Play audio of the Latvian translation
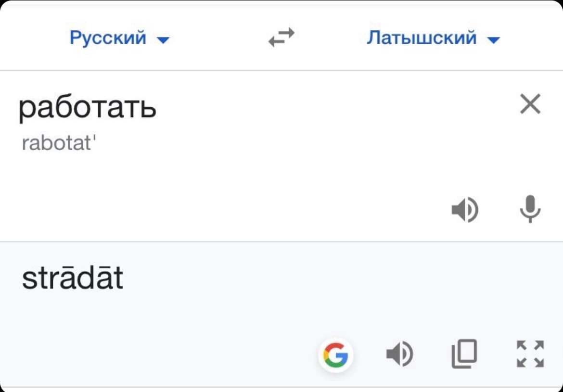Image resolution: width=563 pixels, height=392 pixels. 399,354
